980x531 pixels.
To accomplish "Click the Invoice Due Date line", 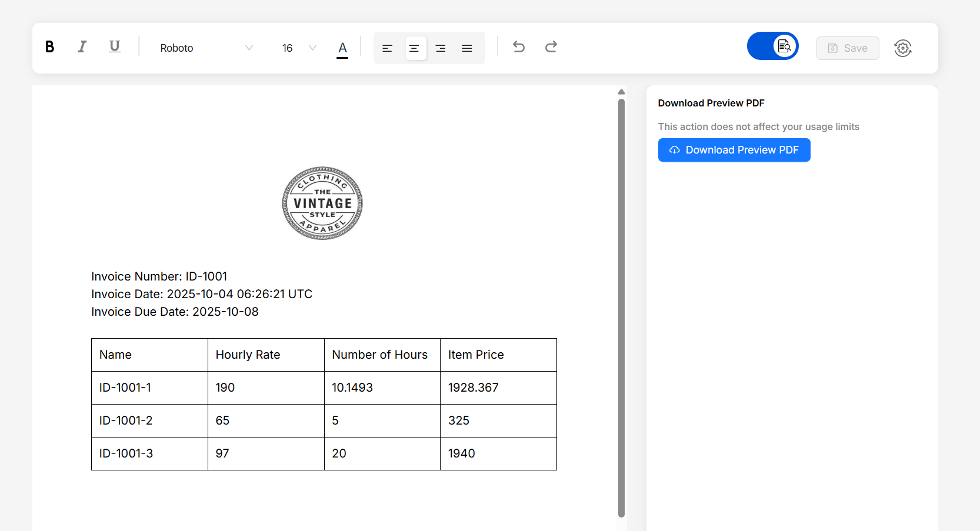I will 175,312.
